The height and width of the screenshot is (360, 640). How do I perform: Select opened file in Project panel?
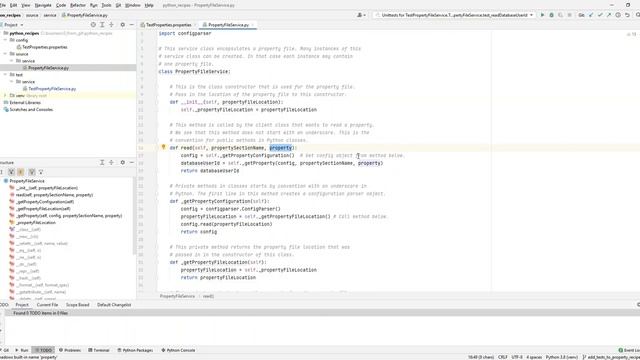(x=93, y=25)
